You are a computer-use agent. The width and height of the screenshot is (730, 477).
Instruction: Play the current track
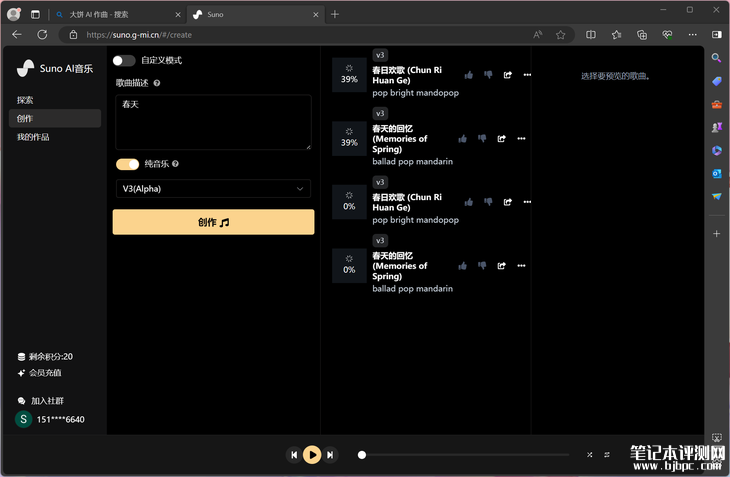tap(312, 455)
